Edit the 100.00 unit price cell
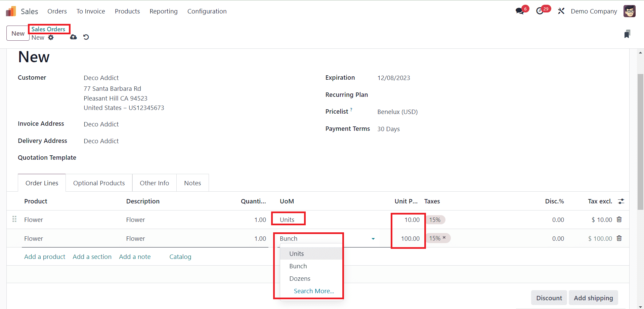The image size is (644, 309). [x=410, y=238]
